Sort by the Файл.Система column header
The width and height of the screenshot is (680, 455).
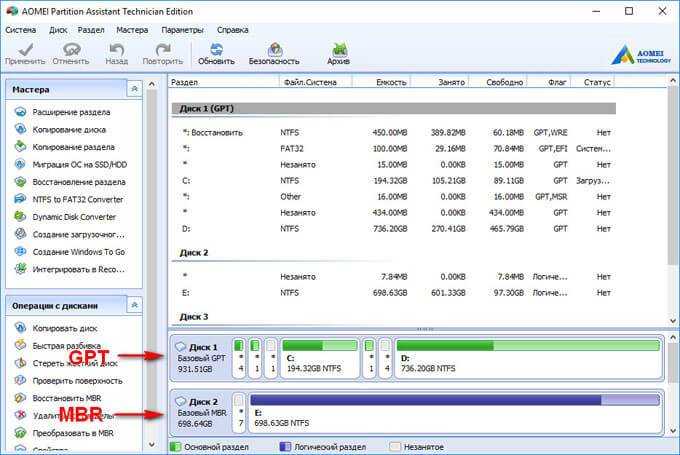[x=315, y=82]
